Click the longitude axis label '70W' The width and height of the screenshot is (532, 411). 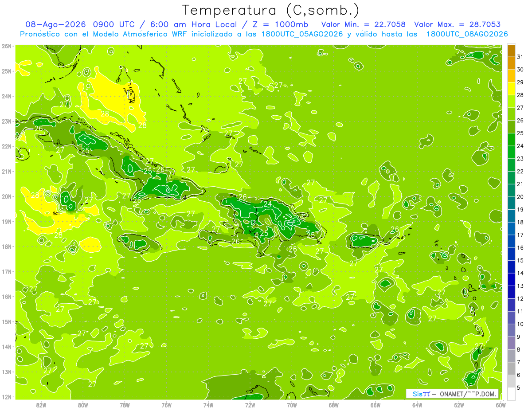(x=292, y=405)
